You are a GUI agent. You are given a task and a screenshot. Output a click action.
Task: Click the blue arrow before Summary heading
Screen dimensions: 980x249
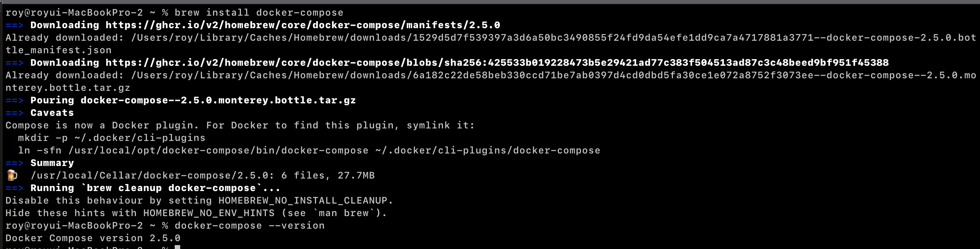coord(14,163)
